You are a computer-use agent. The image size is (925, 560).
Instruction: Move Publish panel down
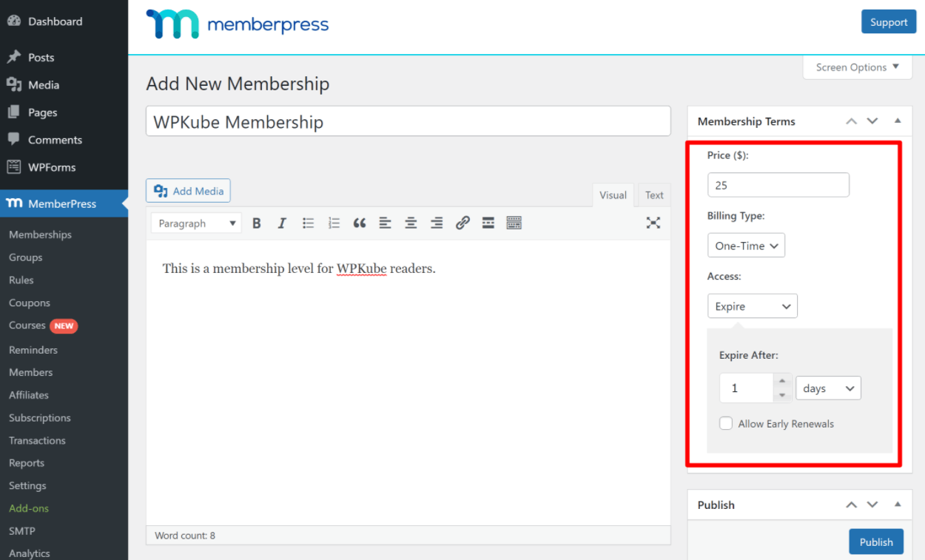point(872,505)
